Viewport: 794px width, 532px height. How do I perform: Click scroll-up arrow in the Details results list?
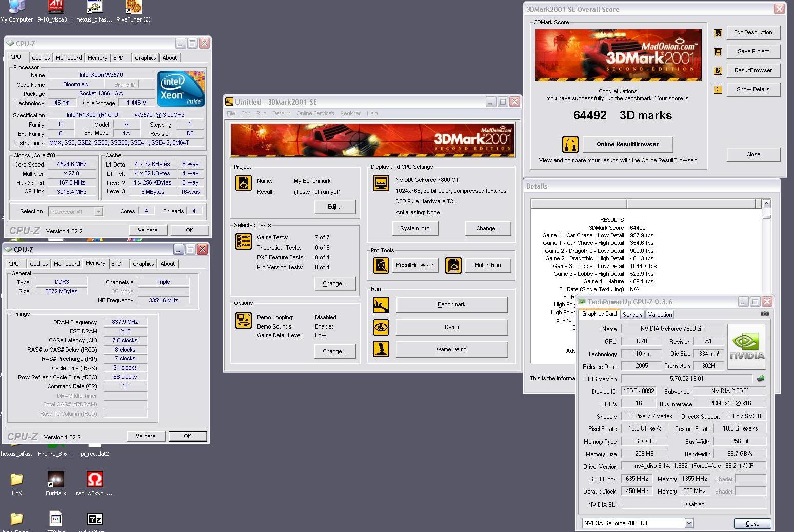coord(766,204)
